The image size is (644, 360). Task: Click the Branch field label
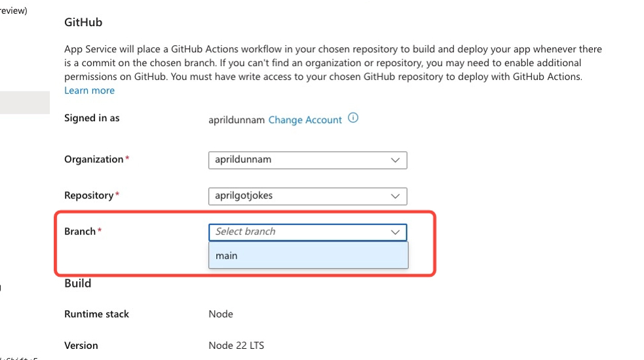(80, 232)
